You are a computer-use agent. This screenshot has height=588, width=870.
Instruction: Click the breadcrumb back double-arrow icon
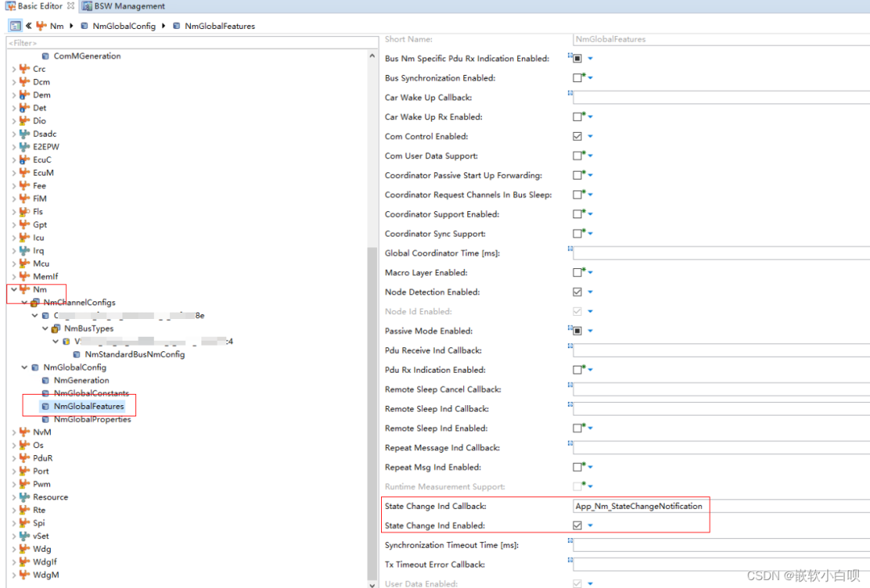coord(28,26)
